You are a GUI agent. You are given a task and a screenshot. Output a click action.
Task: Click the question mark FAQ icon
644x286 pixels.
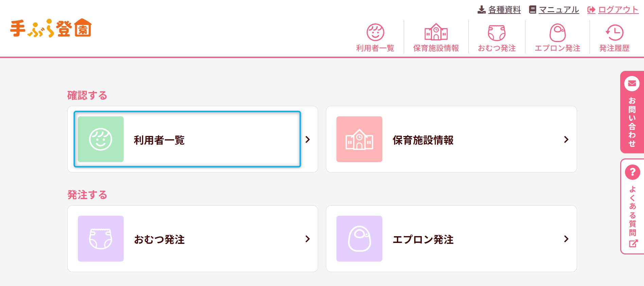coord(632,172)
